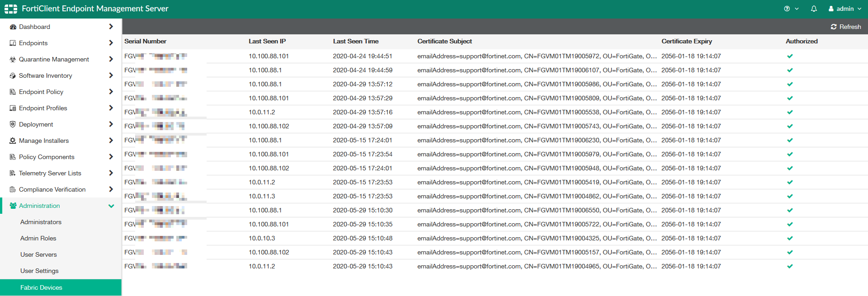This screenshot has width=868, height=296.
Task: Click the Endpoint Policy icon
Action: click(x=13, y=92)
